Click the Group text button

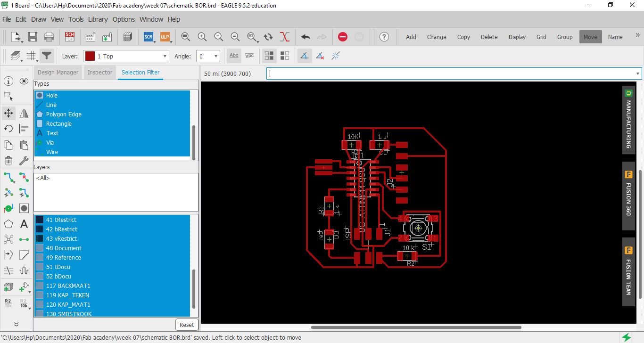[565, 37]
